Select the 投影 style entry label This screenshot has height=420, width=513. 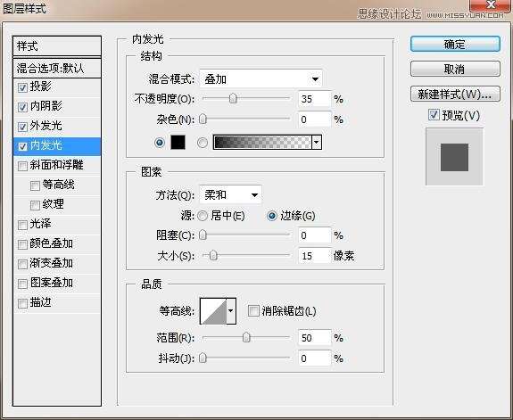pyautogui.click(x=40, y=86)
